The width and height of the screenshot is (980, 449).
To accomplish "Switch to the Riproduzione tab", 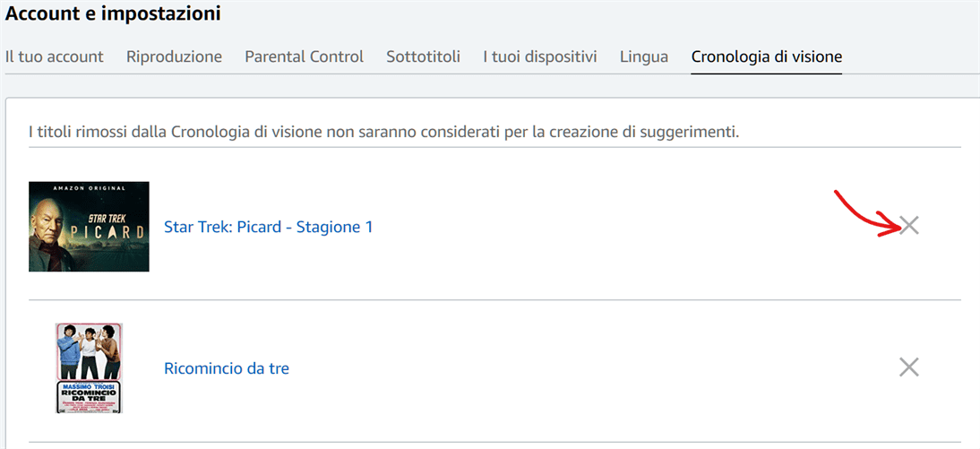I will tap(174, 56).
